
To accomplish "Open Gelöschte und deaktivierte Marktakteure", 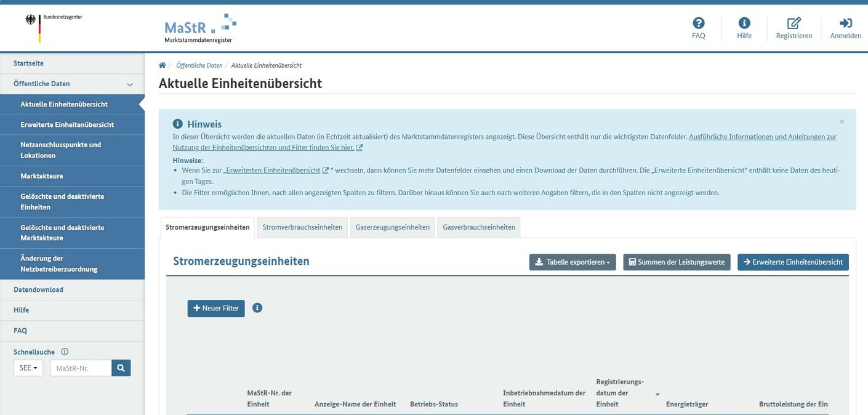I will tap(72, 233).
